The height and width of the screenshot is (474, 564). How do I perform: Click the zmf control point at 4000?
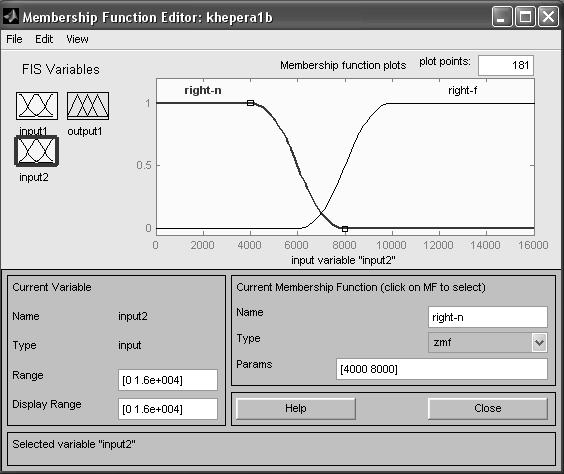(250, 103)
